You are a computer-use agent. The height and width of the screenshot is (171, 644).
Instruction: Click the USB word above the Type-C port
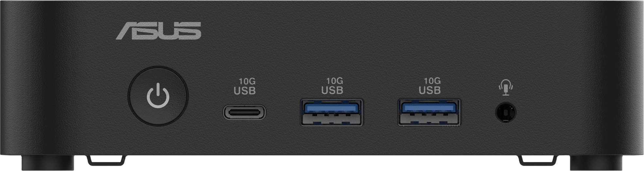coord(245,91)
